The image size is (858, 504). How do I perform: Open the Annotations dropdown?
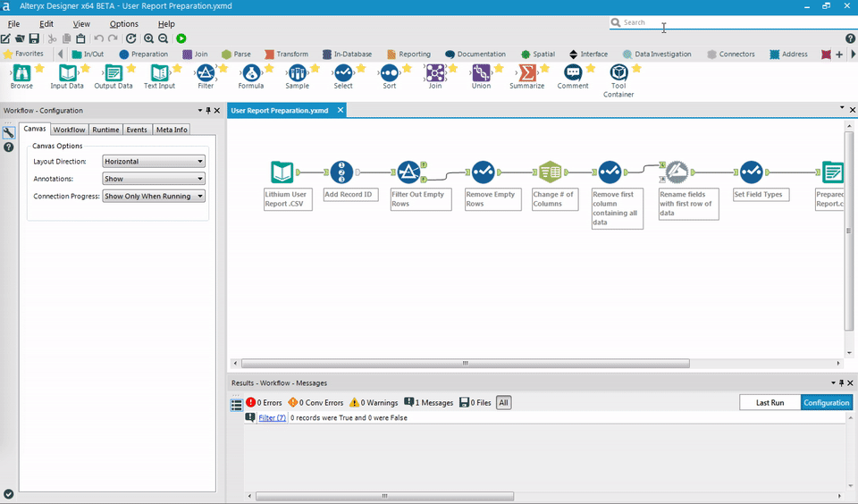pyautogui.click(x=154, y=179)
